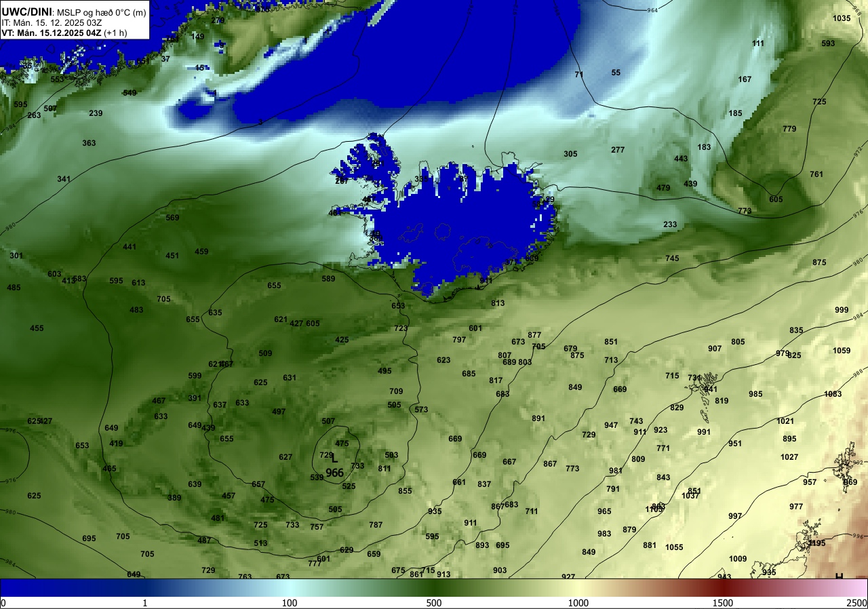Click the height value 761

pyautogui.click(x=816, y=174)
